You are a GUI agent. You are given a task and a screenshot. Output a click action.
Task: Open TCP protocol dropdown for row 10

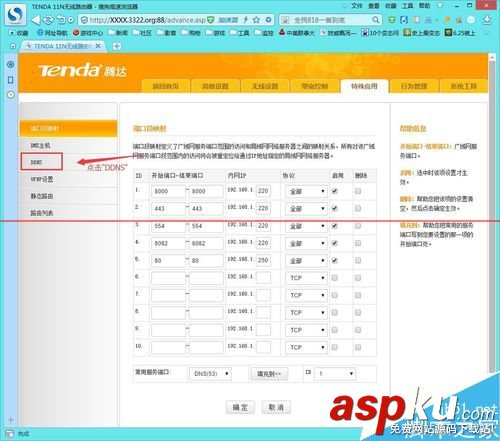[x=306, y=347]
